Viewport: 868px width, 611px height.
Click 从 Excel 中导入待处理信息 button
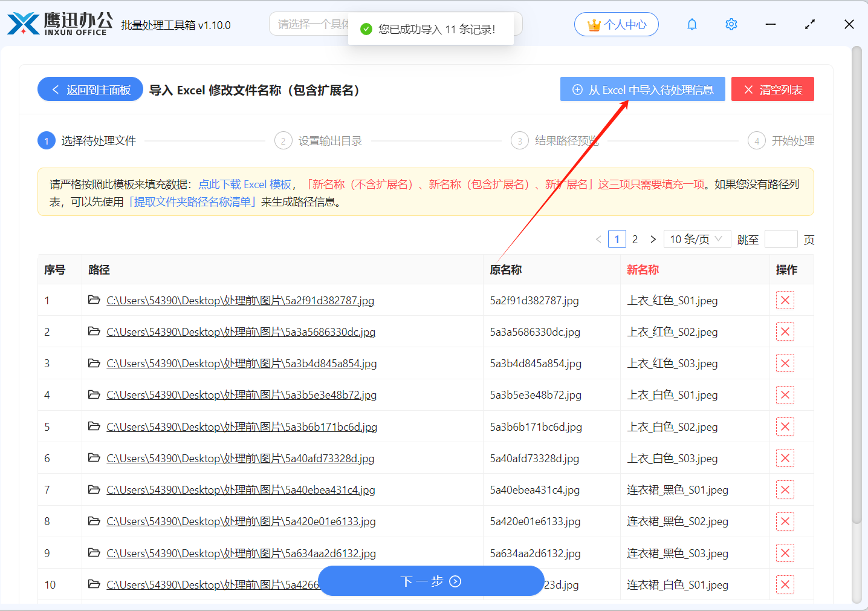[643, 90]
